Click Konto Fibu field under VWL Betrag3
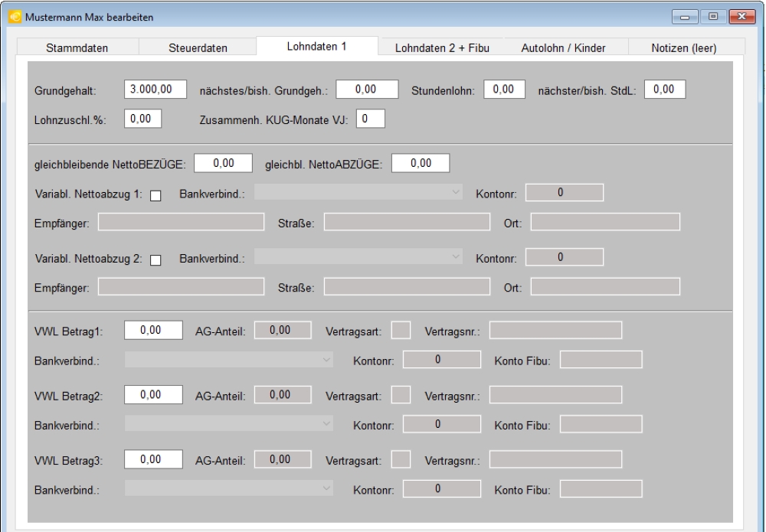This screenshot has height=532, width=766. [x=601, y=488]
